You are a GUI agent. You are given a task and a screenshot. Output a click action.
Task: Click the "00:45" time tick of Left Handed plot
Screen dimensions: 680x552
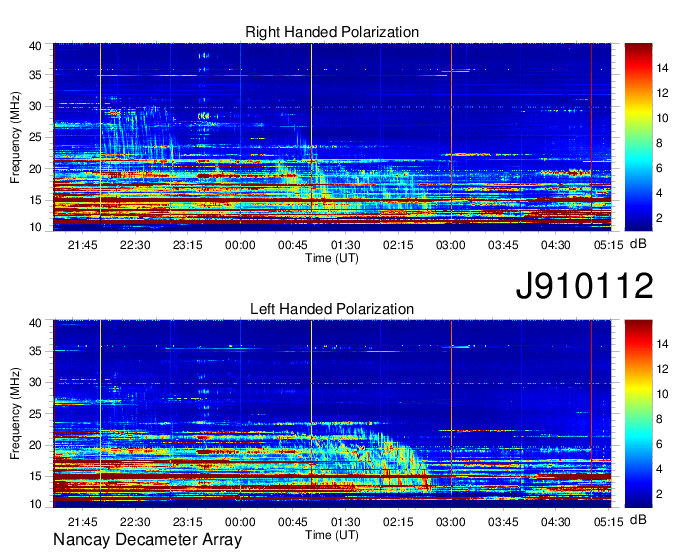[x=293, y=523]
